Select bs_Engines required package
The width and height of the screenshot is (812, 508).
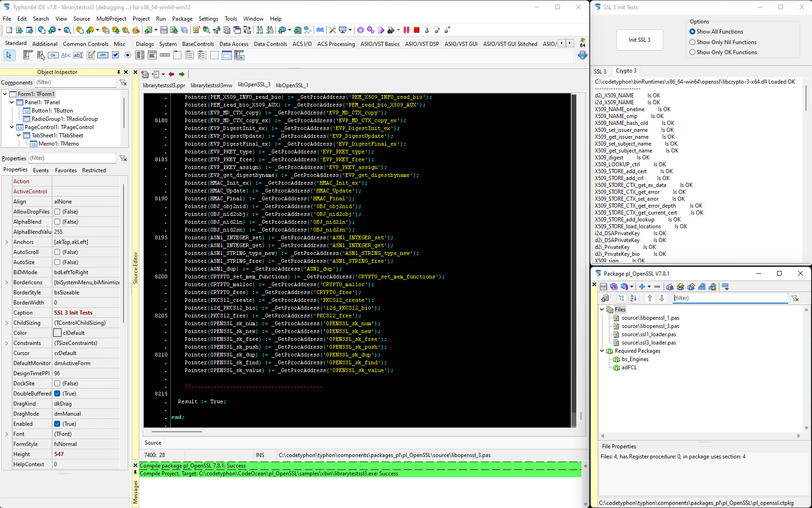tap(635, 359)
